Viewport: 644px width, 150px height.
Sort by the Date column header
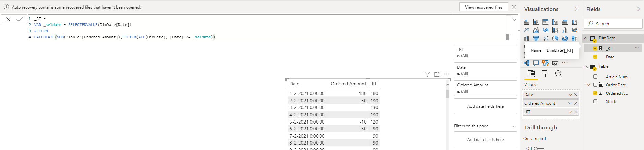click(x=294, y=84)
